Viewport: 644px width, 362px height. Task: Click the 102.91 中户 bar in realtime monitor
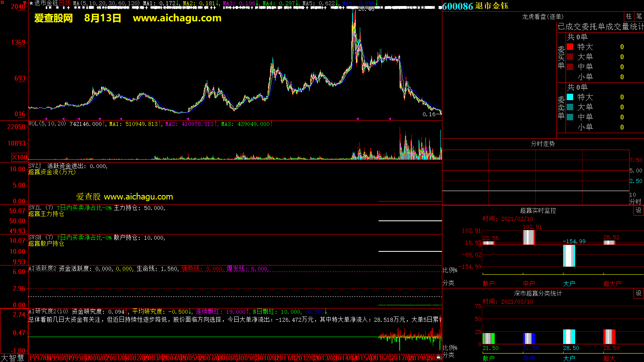tap(528, 237)
